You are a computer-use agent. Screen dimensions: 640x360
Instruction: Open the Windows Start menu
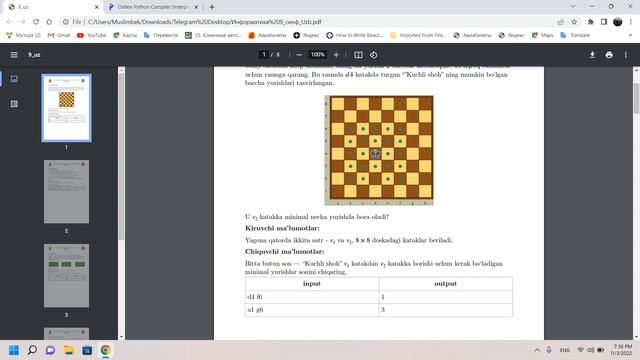click(14, 350)
